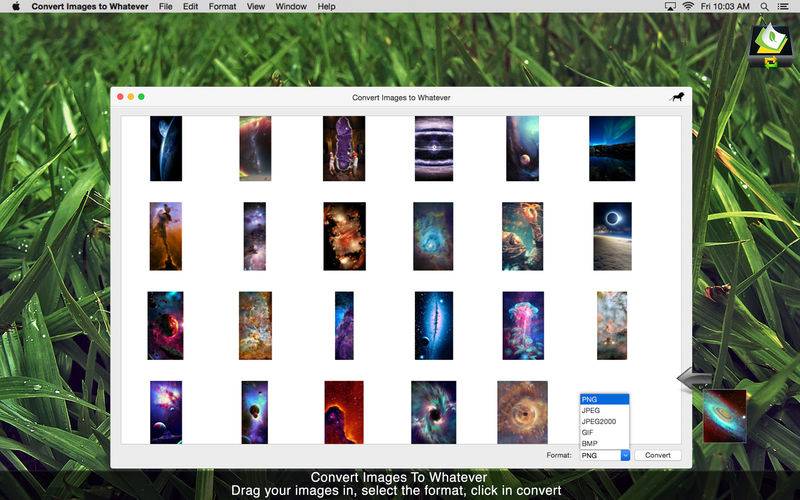Image resolution: width=800 pixels, height=500 pixels.
Task: Open Spotlight search magnifier
Action: pyautogui.click(x=764, y=7)
